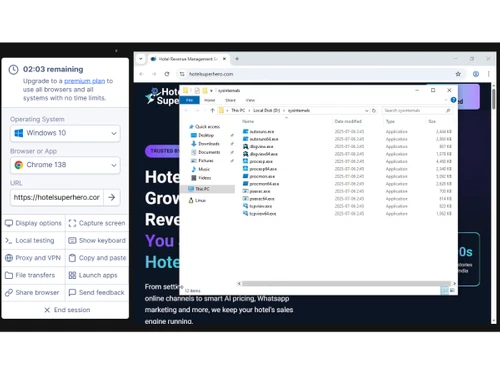Viewport: 500px width, 375px height.
Task: Switch to large icons view in Explorer
Action: pyautogui.click(x=452, y=290)
